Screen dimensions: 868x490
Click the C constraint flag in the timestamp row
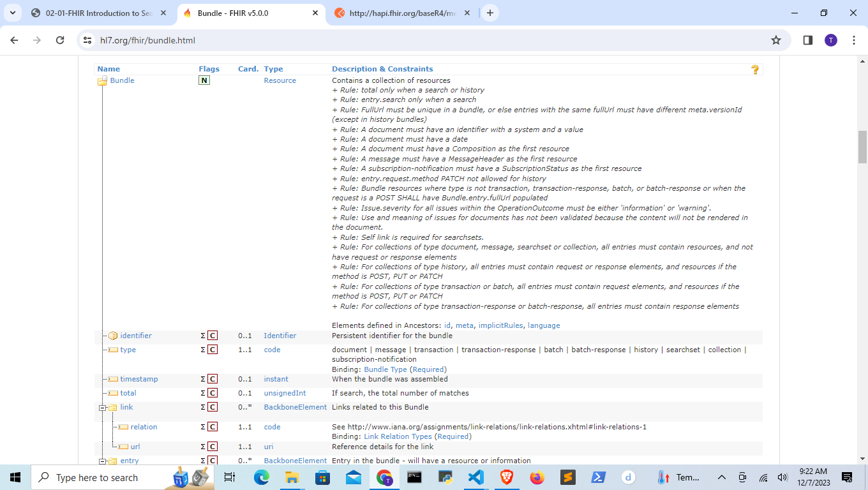coord(213,379)
